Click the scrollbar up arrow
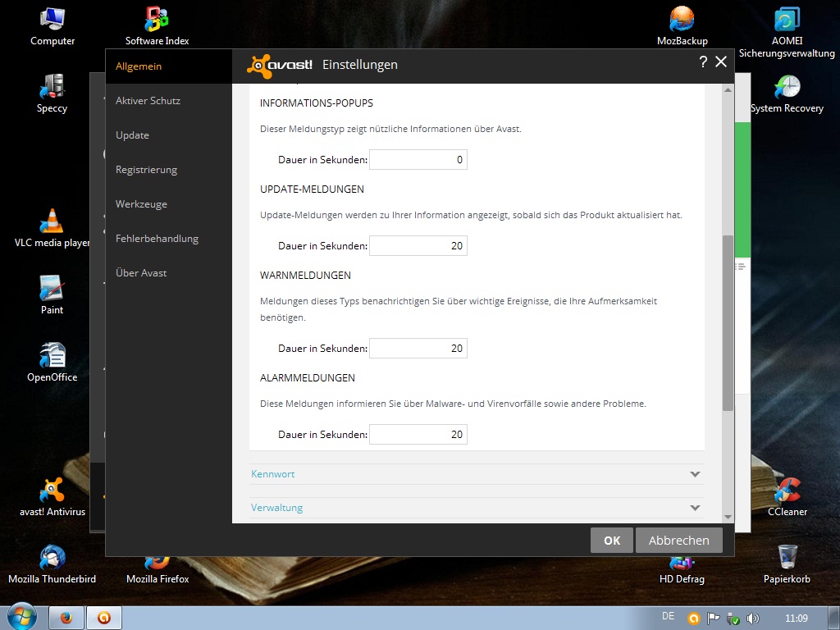 click(728, 89)
